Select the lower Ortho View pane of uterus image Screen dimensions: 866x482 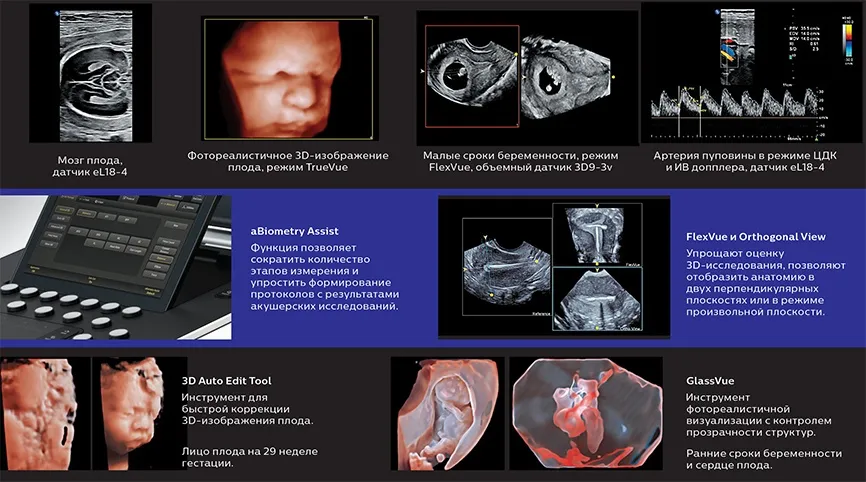click(x=597, y=299)
